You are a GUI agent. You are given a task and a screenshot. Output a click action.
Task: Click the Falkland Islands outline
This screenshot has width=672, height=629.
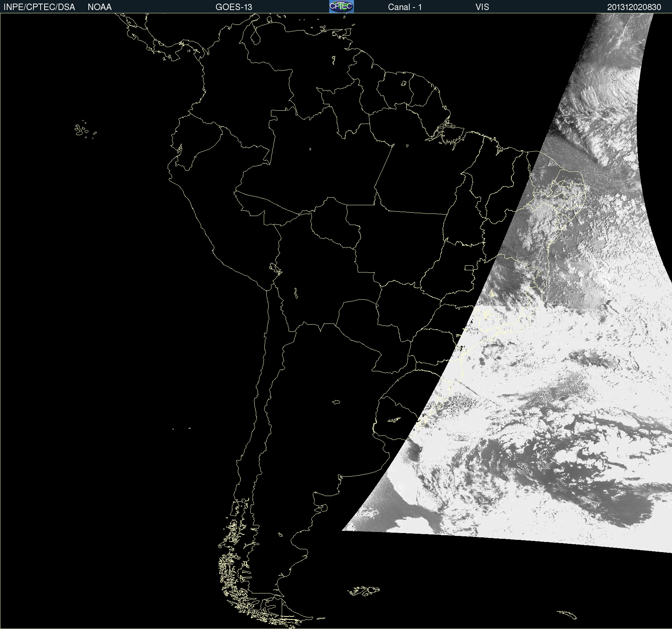(364, 591)
